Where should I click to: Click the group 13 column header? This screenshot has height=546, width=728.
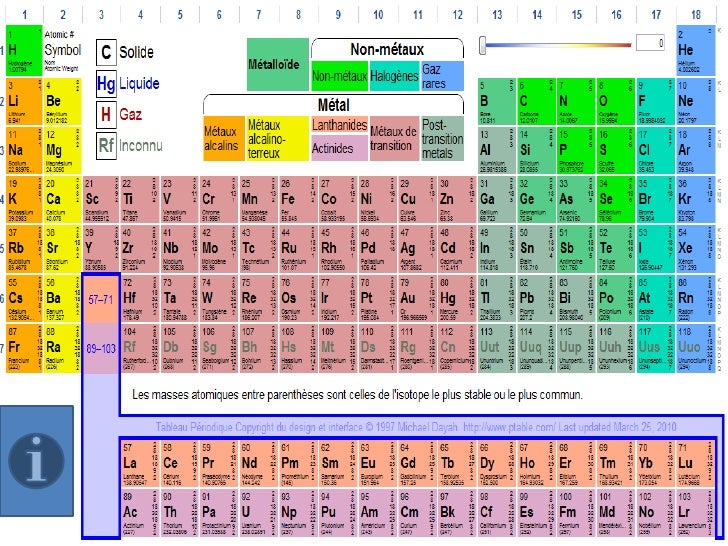[x=497, y=15]
